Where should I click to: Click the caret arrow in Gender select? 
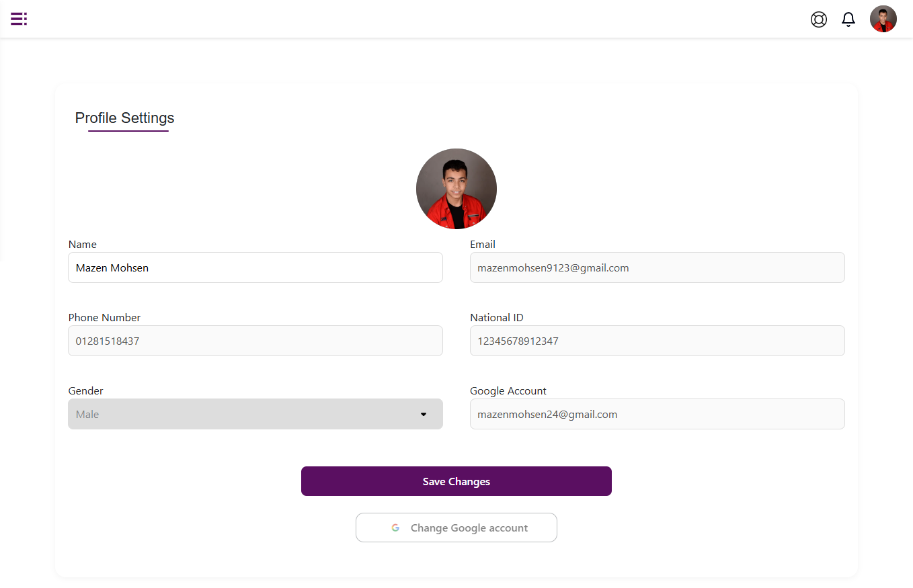pyautogui.click(x=424, y=414)
